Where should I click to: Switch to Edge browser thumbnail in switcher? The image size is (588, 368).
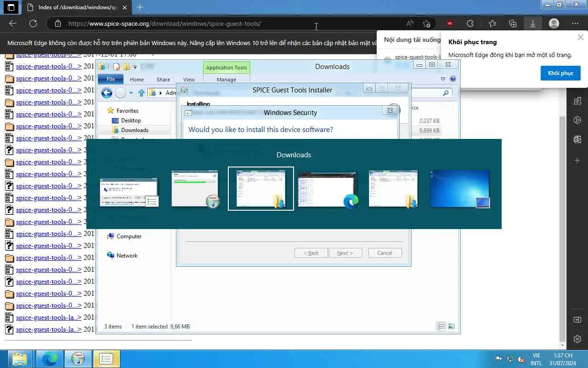coord(327,190)
